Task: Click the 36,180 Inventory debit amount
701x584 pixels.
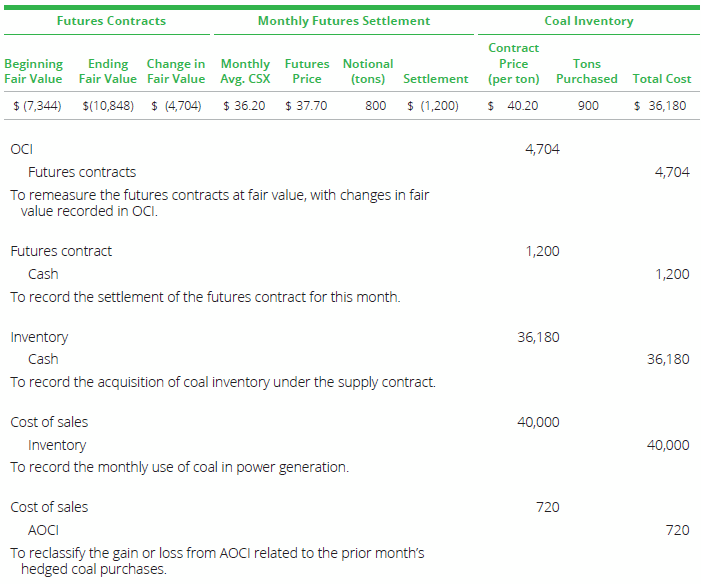Action: pyautogui.click(x=538, y=337)
